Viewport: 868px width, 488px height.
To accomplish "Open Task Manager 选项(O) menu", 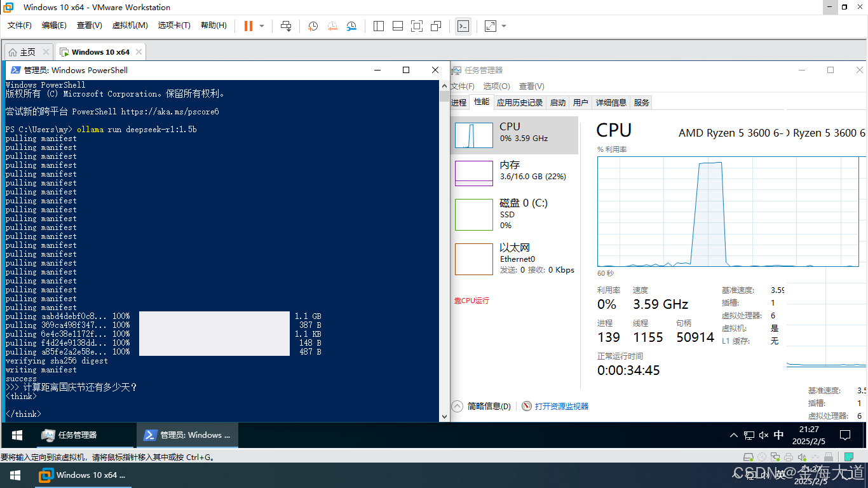I will [x=496, y=86].
